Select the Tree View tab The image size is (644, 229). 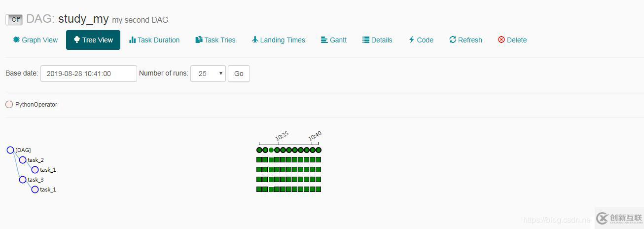93,40
